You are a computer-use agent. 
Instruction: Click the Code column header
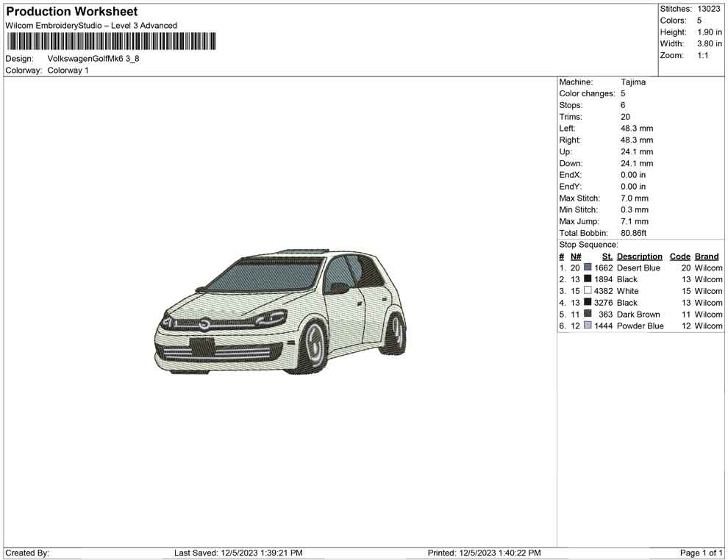(679, 256)
